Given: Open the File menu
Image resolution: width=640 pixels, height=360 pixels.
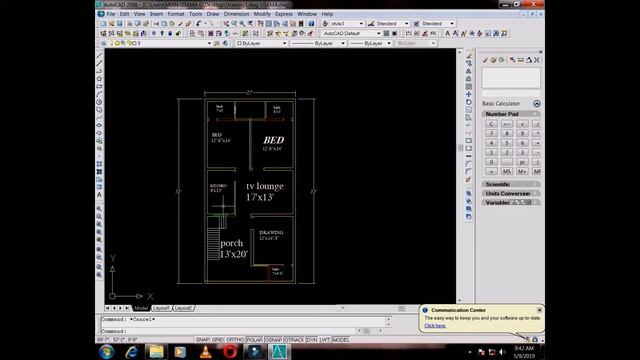Looking at the screenshot, I should coord(111,14).
